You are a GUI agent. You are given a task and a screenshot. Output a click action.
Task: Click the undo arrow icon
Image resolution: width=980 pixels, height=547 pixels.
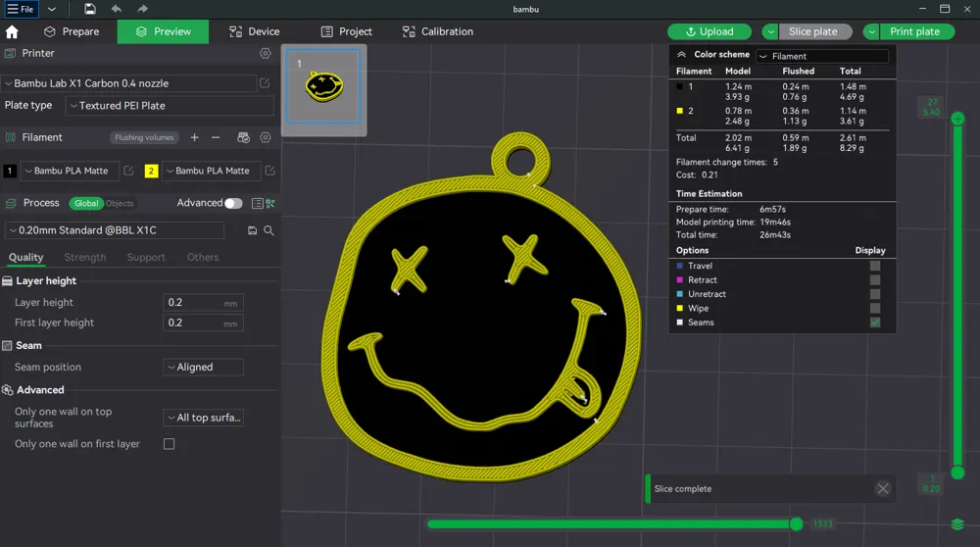[117, 9]
